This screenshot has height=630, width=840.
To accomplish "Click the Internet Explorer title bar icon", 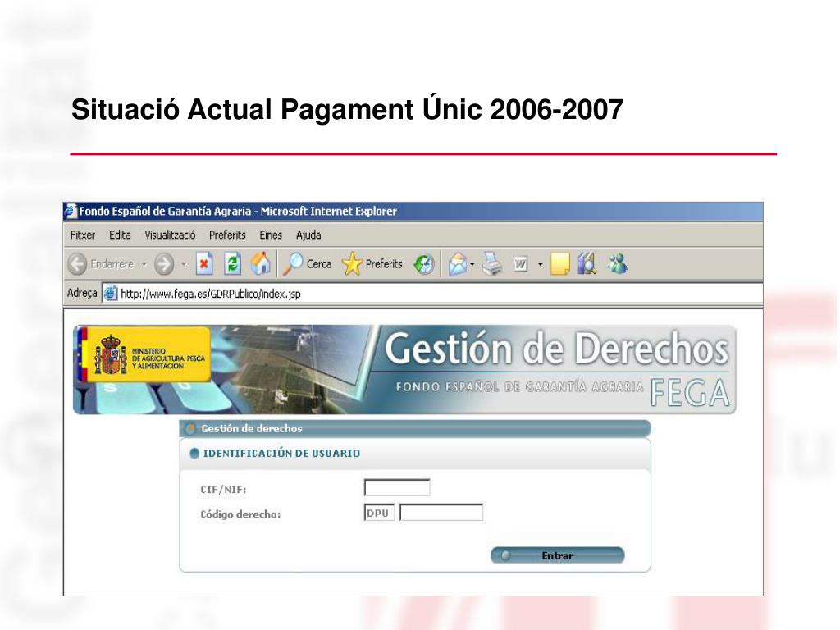I will pos(71,211).
